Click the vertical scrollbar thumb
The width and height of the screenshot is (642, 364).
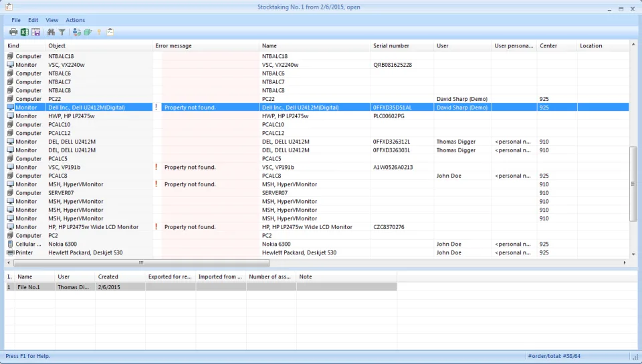[x=633, y=184]
